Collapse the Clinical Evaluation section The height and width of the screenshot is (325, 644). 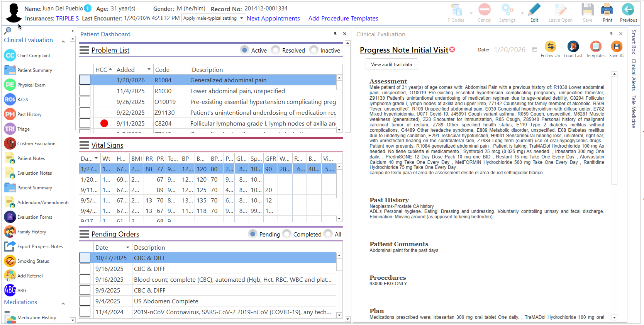click(63, 41)
